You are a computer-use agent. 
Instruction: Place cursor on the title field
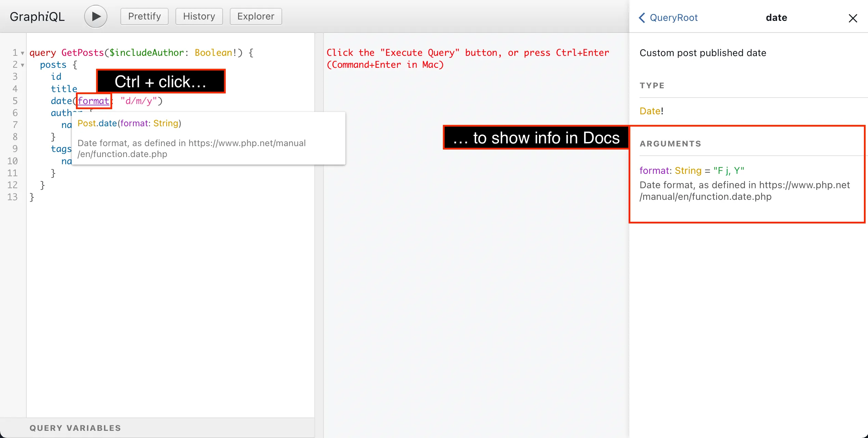(x=64, y=89)
